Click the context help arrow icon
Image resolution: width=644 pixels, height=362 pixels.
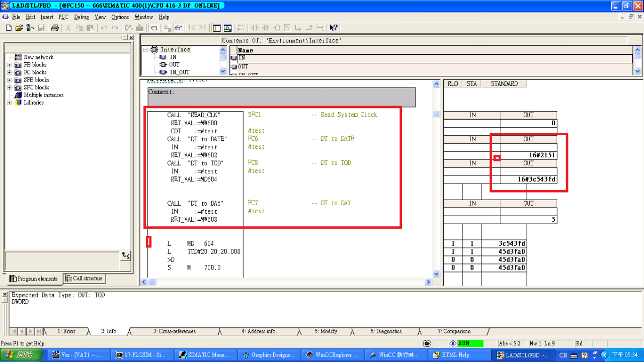click(x=334, y=28)
